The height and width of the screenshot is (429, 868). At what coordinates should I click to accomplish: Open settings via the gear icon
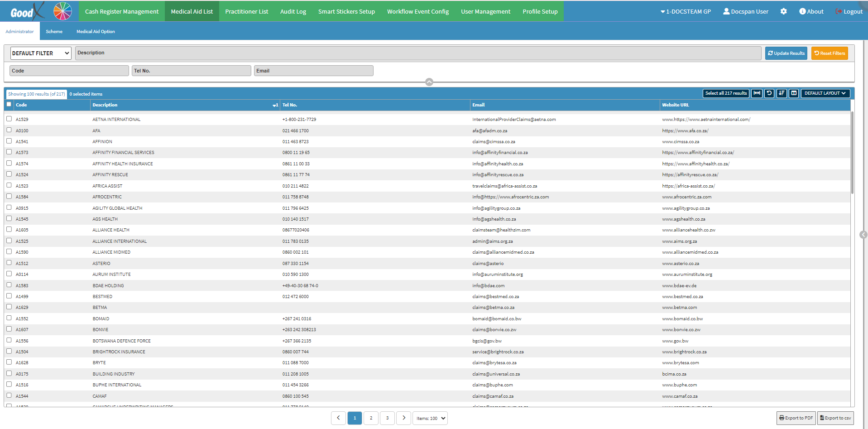coord(783,11)
